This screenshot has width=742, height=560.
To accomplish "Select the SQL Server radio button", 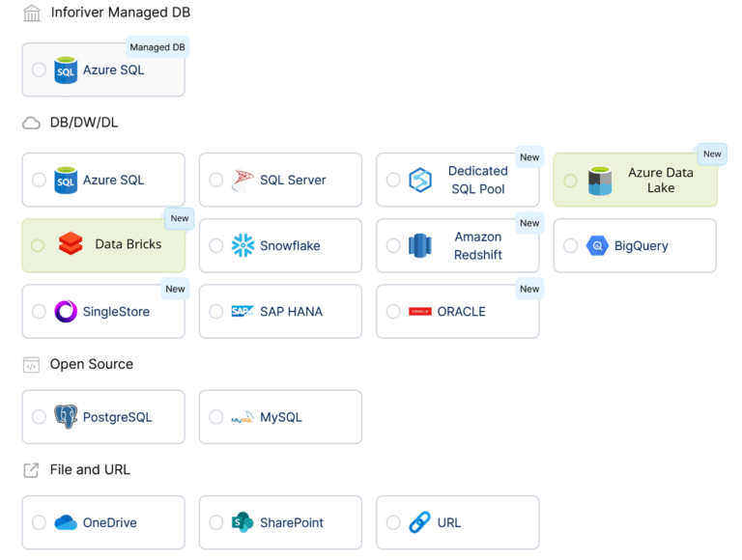I will pyautogui.click(x=215, y=180).
